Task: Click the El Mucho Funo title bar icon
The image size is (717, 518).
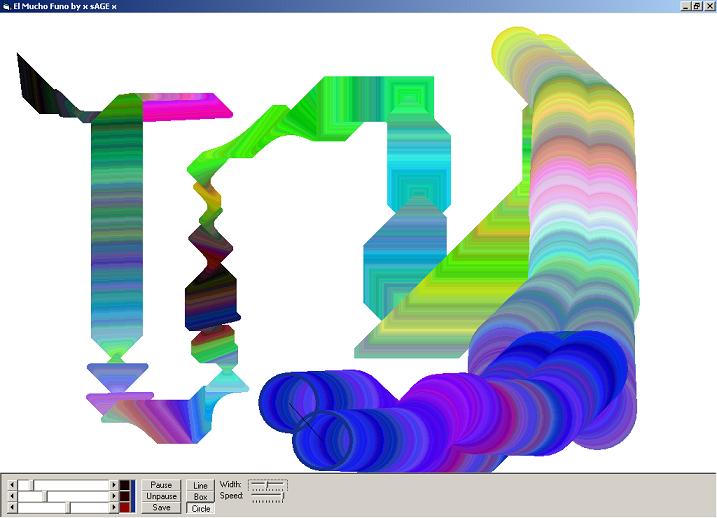Action: tap(6, 6)
